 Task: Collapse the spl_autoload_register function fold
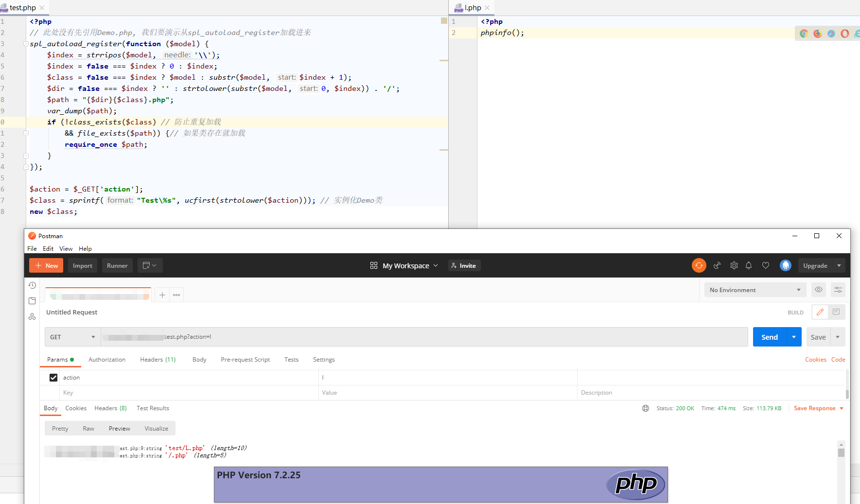coord(26,44)
